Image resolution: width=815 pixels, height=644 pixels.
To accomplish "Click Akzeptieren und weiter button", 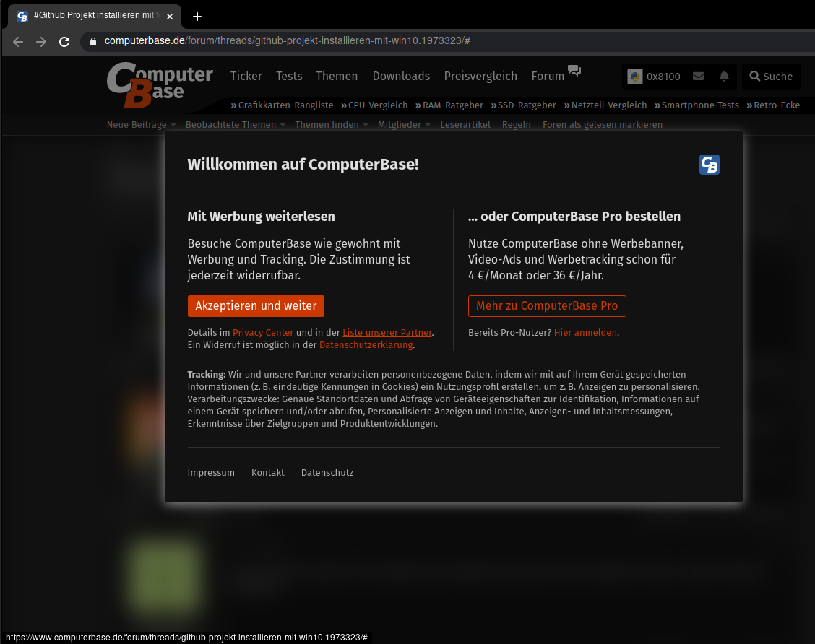I will (x=256, y=306).
